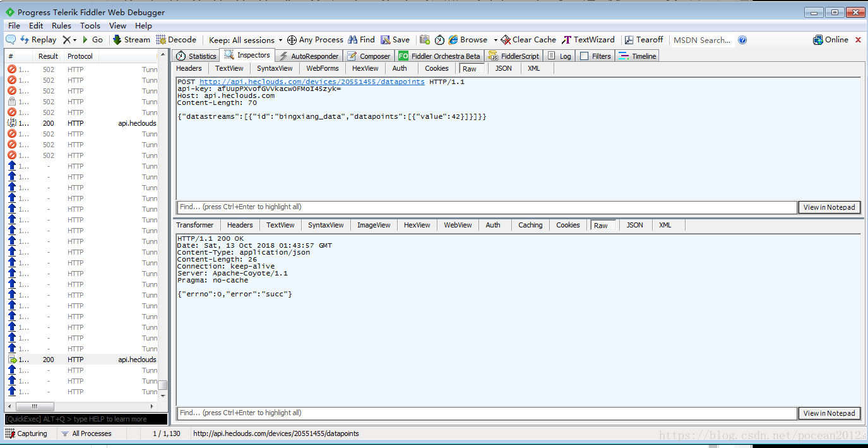The width and height of the screenshot is (868, 448).
Task: Click the MSDN Search field
Action: tap(702, 40)
